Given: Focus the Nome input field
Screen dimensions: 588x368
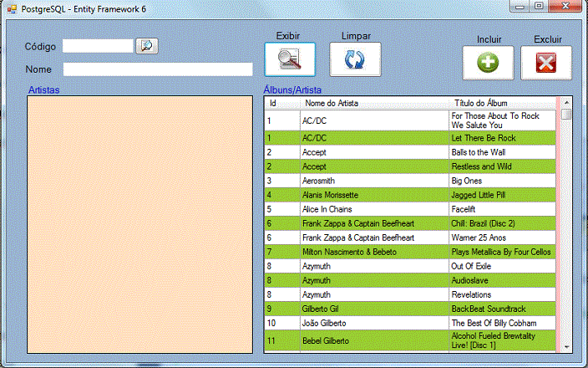Looking at the screenshot, I should (x=158, y=69).
